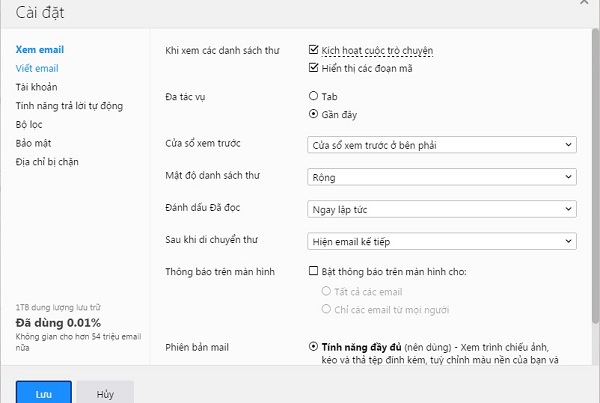This screenshot has width=600, height=403.
Task: Click the Hủy cancel button
Action: (105, 393)
